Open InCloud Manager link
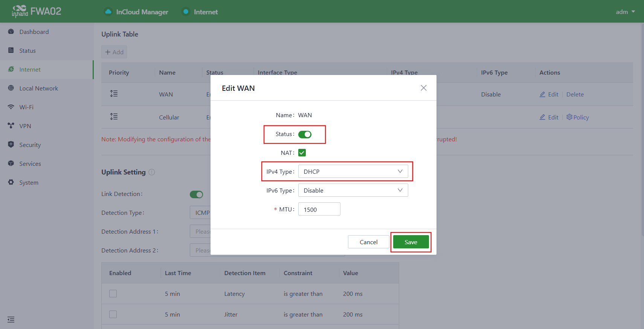This screenshot has height=329, width=644. pyautogui.click(x=136, y=12)
